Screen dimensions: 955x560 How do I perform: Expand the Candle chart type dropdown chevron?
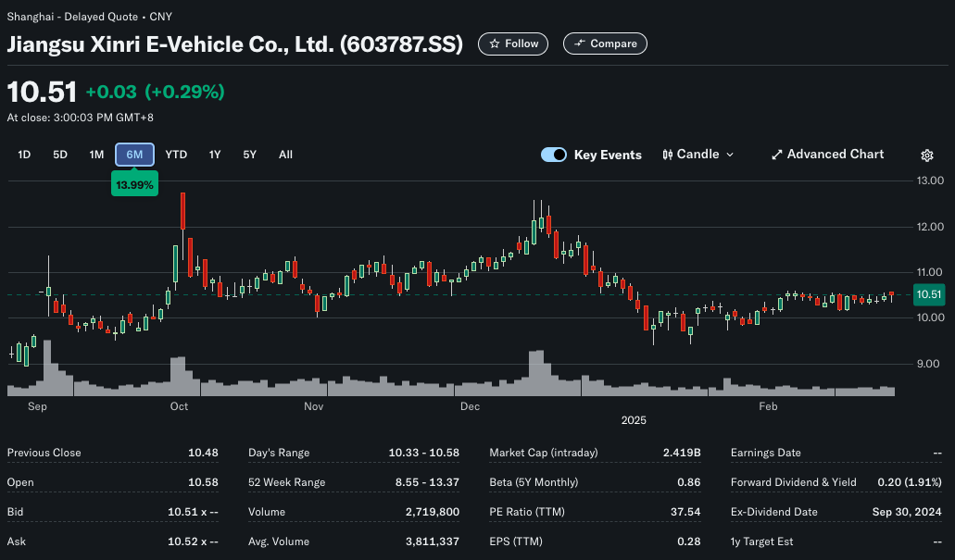[730, 155]
